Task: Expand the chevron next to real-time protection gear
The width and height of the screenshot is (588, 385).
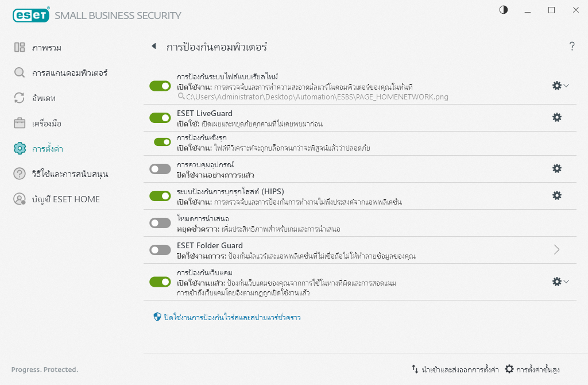Action: pos(566,86)
